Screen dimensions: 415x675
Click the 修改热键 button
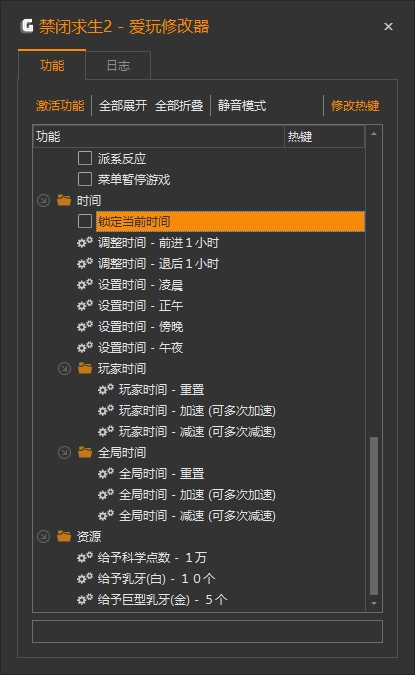pos(355,105)
